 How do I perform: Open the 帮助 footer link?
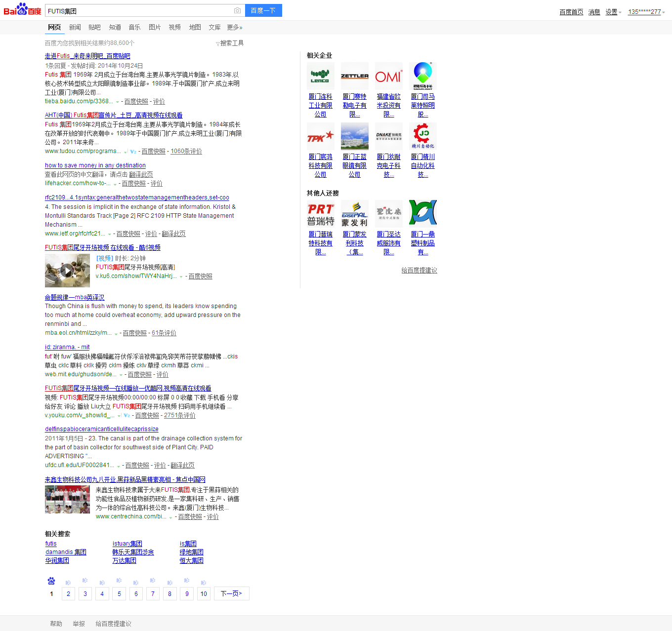pos(56,624)
